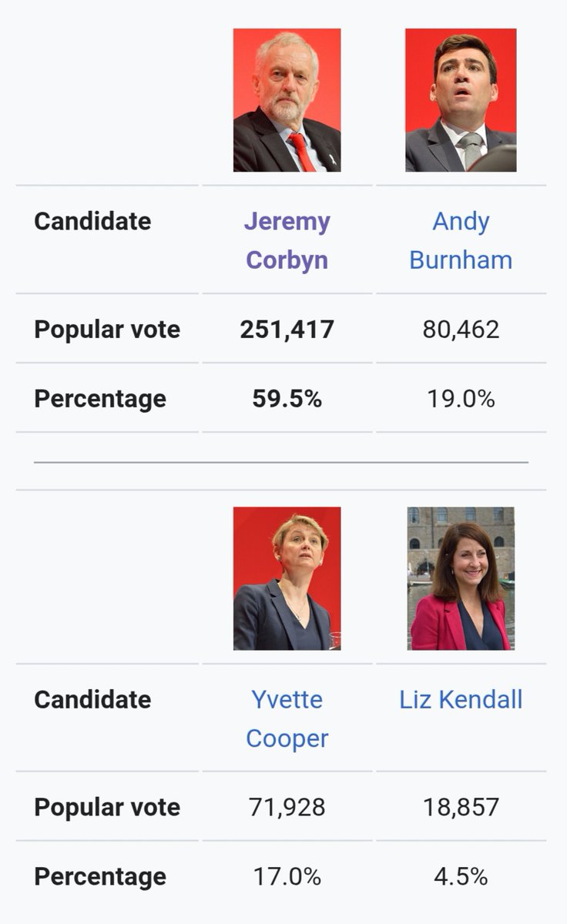Viewport: 567px width, 924px height.
Task: Open the Jeremy Corbyn link
Action: click(x=287, y=240)
